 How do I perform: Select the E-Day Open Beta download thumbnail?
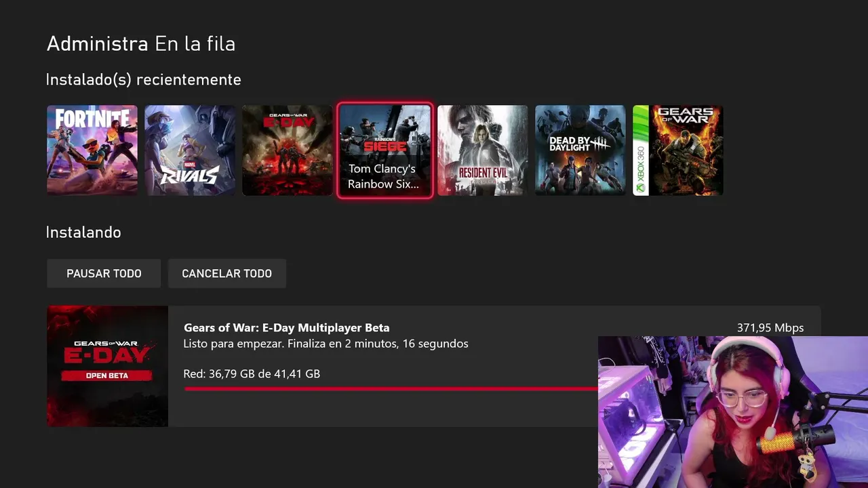tap(107, 366)
